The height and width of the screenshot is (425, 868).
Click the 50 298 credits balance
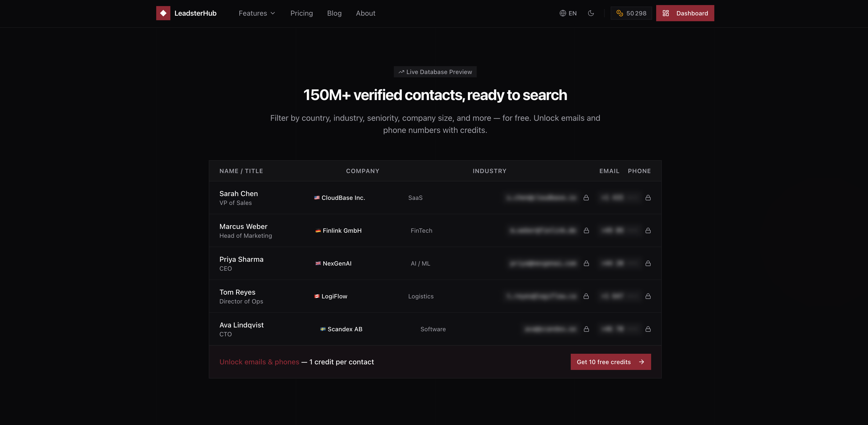631,13
